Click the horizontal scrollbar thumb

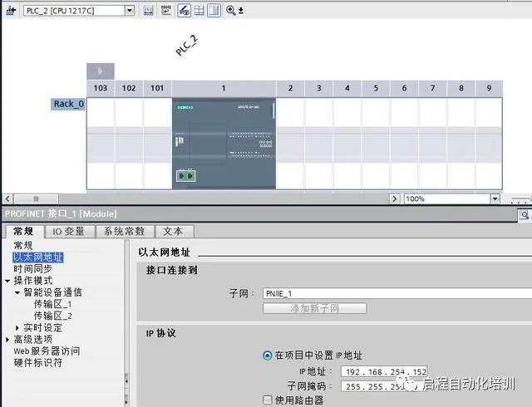point(36,199)
